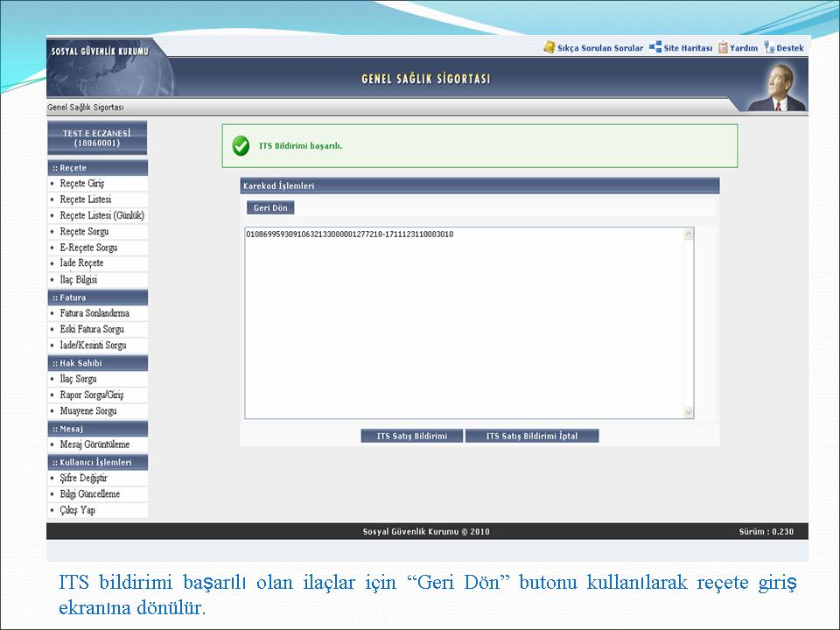This screenshot has height=630, width=840.
Task: Open Şifre Değiştir menu item
Action: click(84, 478)
